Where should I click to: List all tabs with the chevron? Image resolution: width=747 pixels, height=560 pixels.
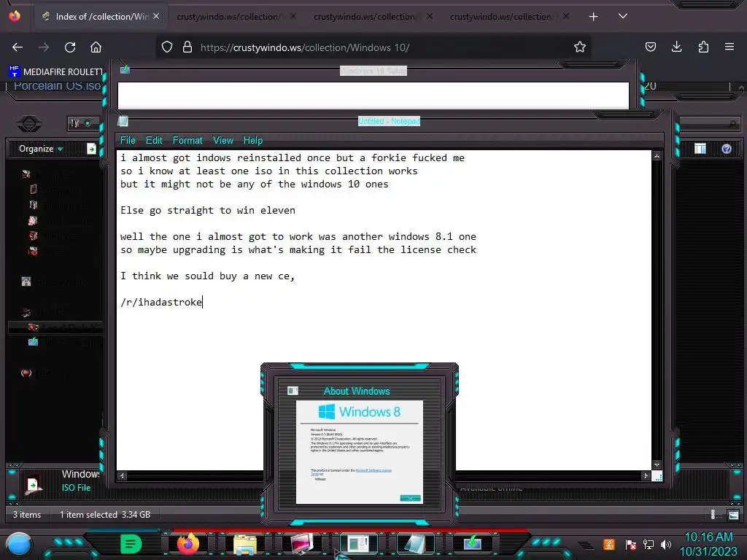623,16
